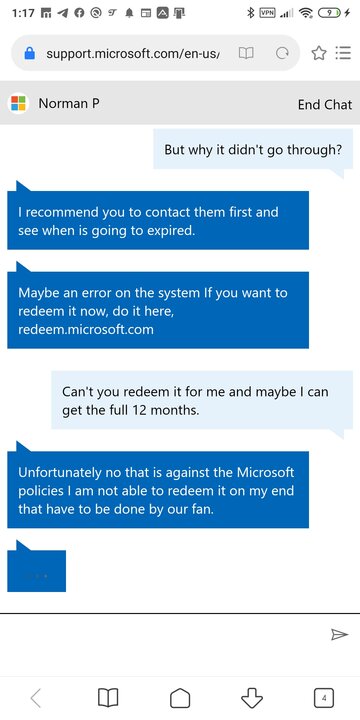360x720 pixels.
Task: Open the tab switcher showing 4 tabs
Action: click(324, 698)
